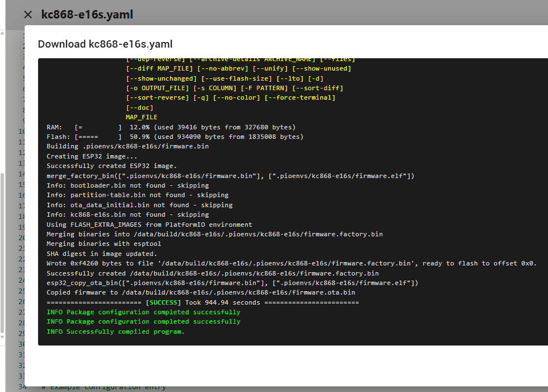The height and width of the screenshot is (392, 548).
Task: Click the RAM usage bar in the log
Action: 98,127
